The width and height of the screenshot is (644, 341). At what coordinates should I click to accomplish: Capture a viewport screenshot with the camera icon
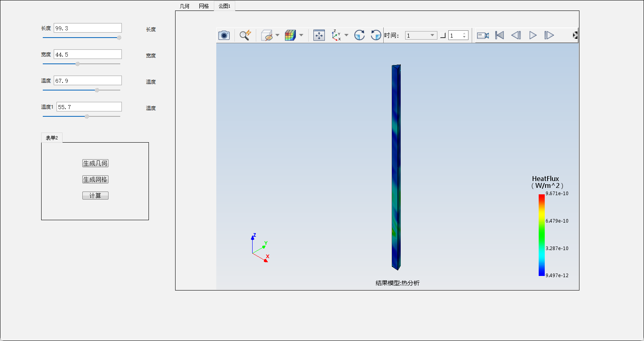point(224,35)
